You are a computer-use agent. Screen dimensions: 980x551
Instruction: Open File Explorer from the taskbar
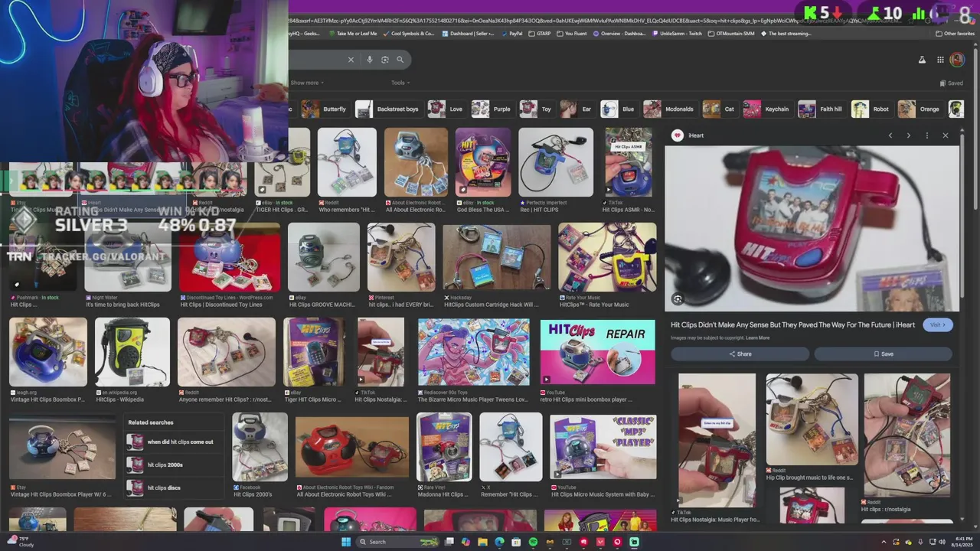[482, 542]
